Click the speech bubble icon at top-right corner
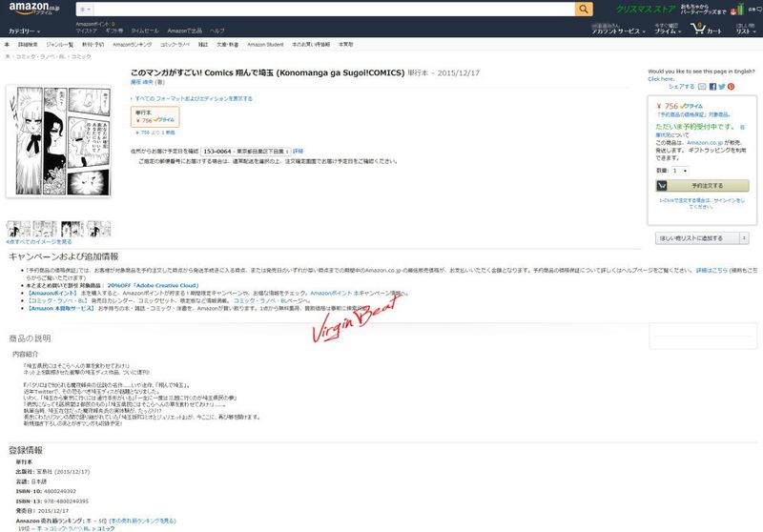This screenshot has width=763, height=532. [759, 10]
